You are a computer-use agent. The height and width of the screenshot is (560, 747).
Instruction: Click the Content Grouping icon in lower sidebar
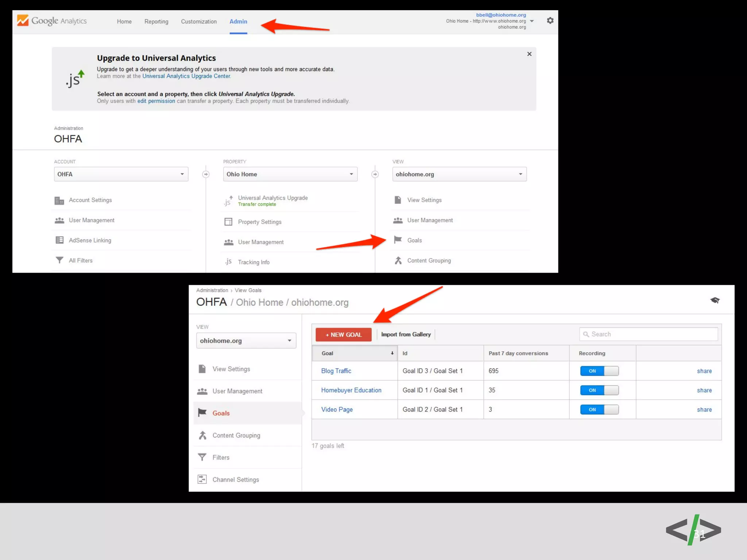(203, 435)
